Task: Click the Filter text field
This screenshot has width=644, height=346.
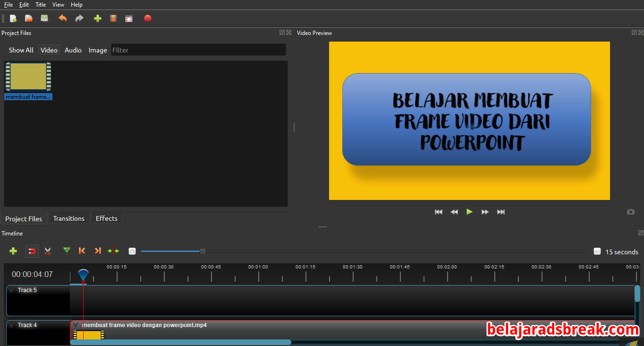Action: tap(198, 50)
